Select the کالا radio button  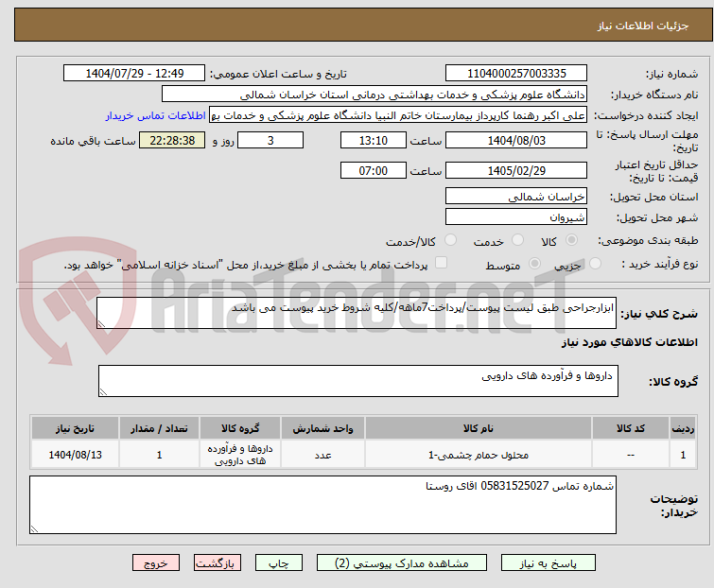point(571,240)
